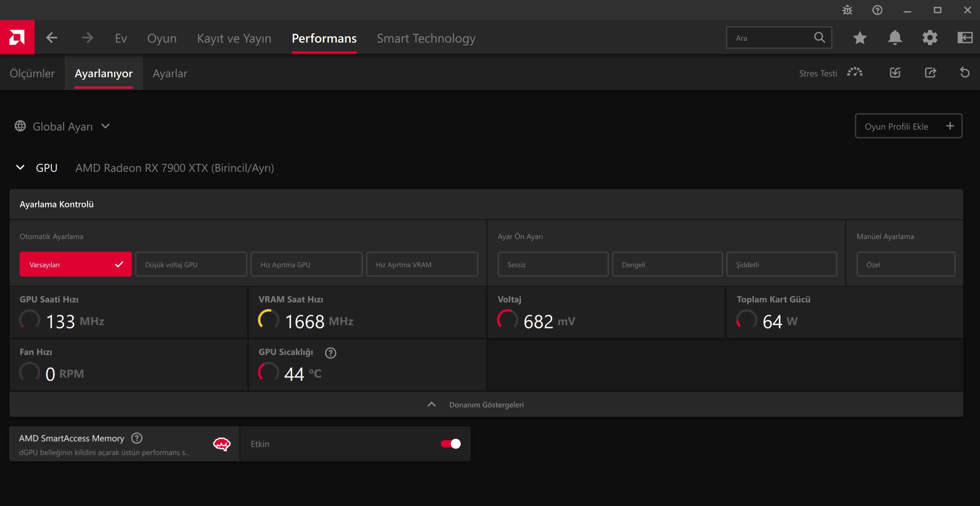Click the export tuning profile icon

click(930, 73)
